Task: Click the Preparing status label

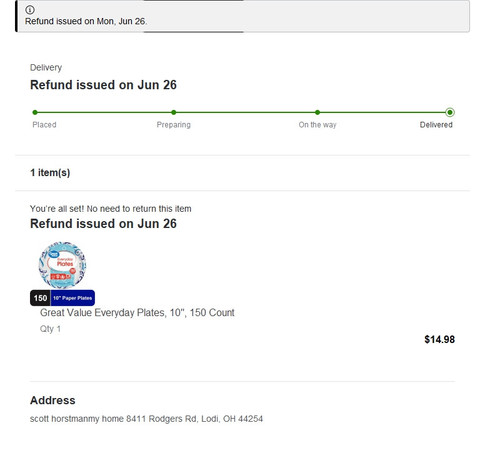Action: click(174, 125)
